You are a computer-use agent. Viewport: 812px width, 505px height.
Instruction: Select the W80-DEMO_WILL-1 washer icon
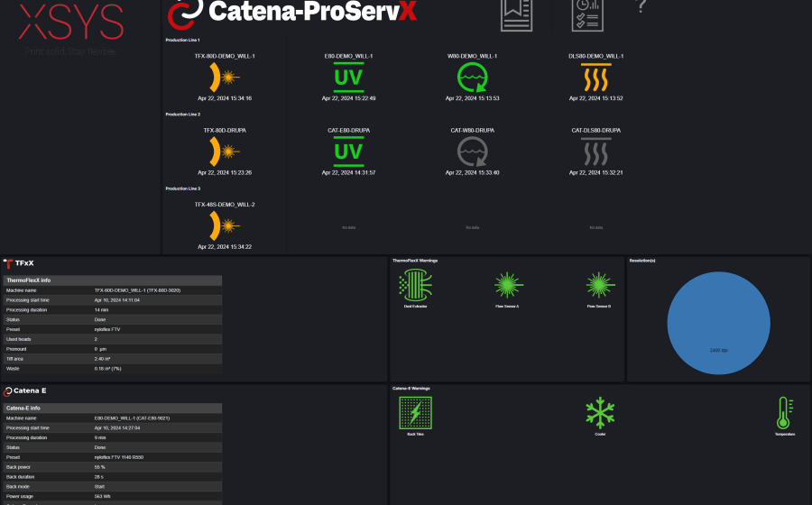coord(472,78)
